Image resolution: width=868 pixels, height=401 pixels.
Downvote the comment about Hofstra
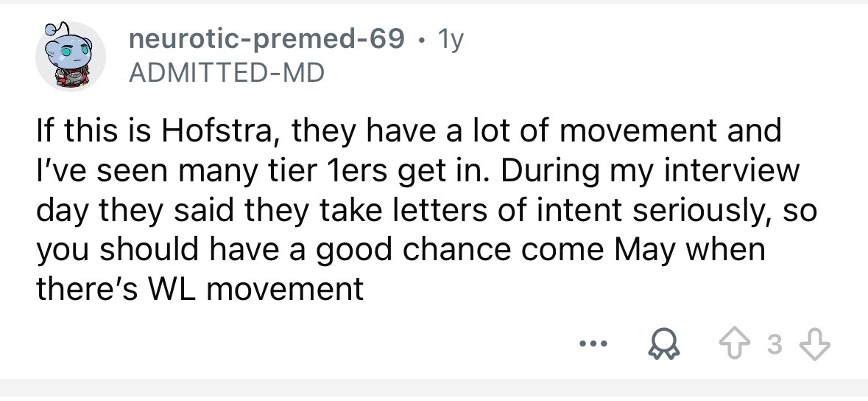coord(815,345)
